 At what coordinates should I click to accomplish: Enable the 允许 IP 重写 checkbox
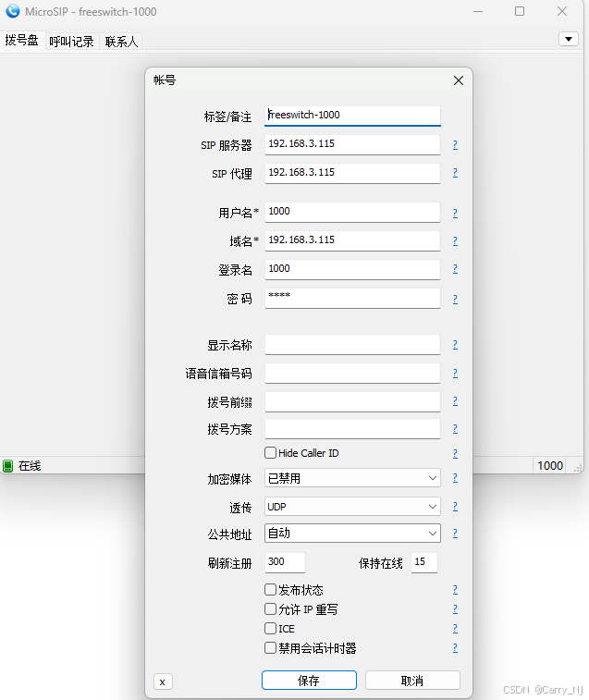click(x=270, y=609)
